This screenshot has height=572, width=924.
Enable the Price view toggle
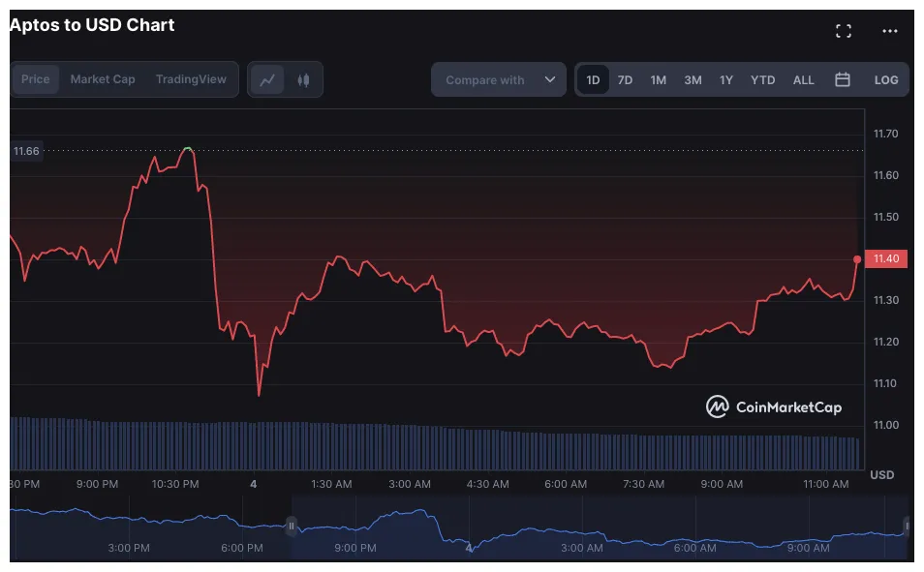pyautogui.click(x=35, y=79)
